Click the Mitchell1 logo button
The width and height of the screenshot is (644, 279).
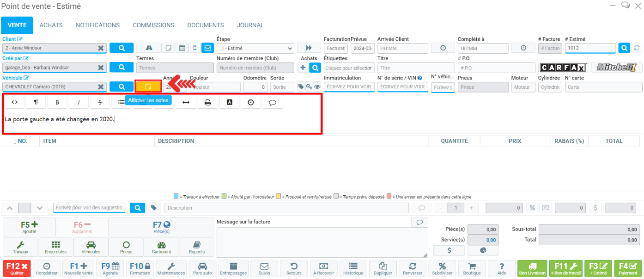tap(617, 68)
